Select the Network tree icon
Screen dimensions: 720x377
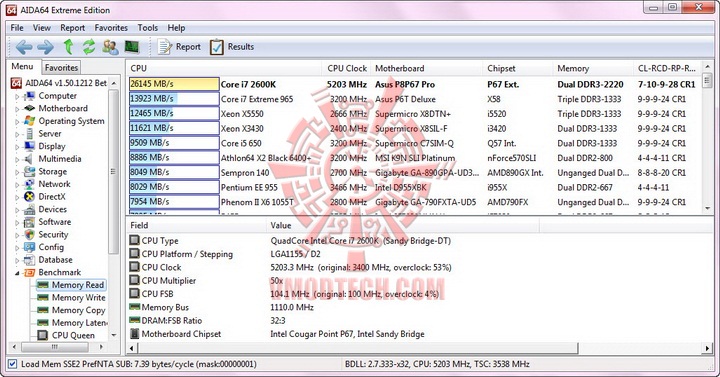point(29,184)
